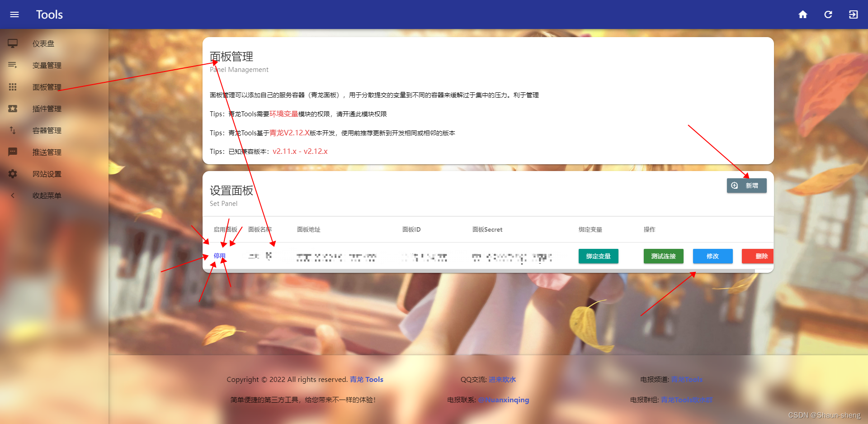Viewport: 868px width, 424px height.
Task: Click the 操作 column header
Action: [x=649, y=229]
